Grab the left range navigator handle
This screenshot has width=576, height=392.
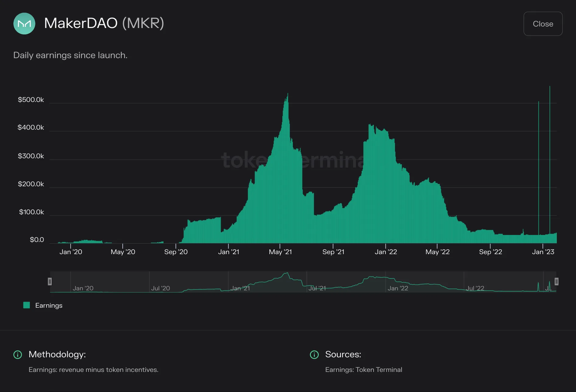click(50, 282)
